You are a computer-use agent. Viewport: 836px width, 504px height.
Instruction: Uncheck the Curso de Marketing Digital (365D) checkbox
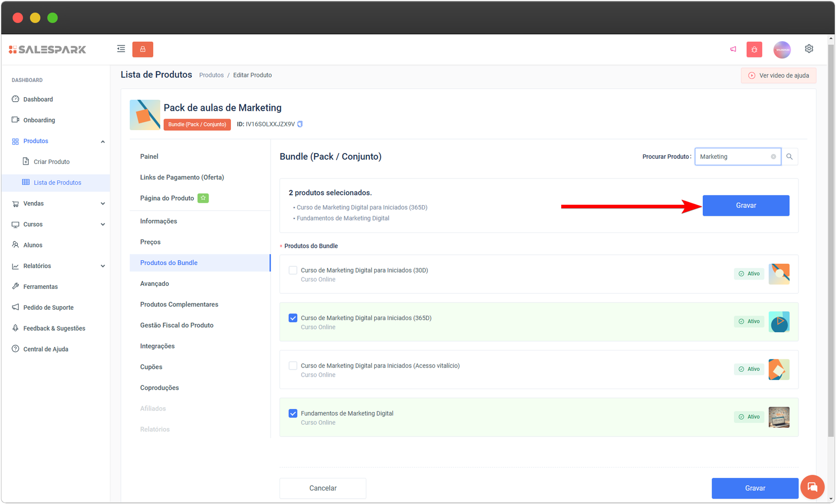pos(293,318)
